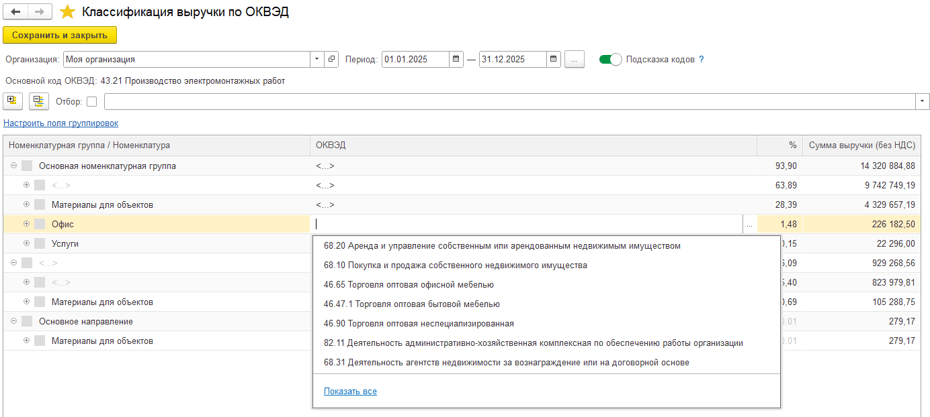Toggle the Подсказка кодов switch

pyautogui.click(x=610, y=60)
